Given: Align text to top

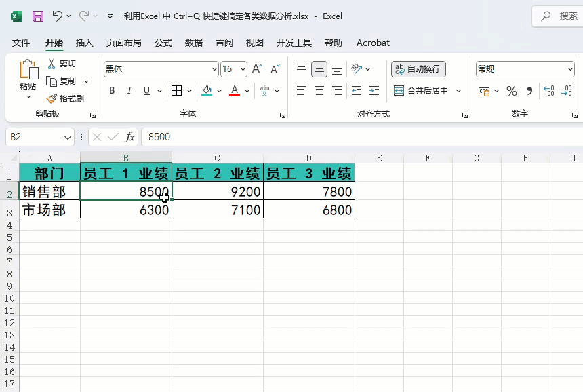Looking at the screenshot, I should click(302, 68).
